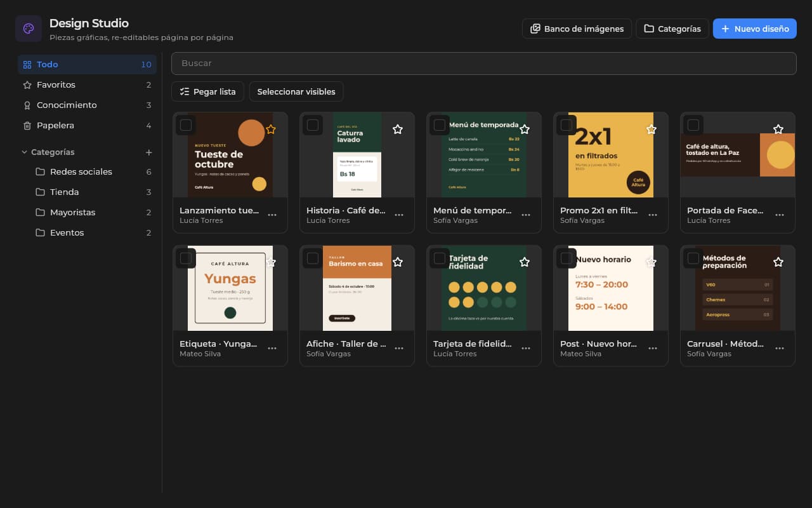The width and height of the screenshot is (812, 508).
Task: Filter by Tienda category
Action: pos(93,192)
